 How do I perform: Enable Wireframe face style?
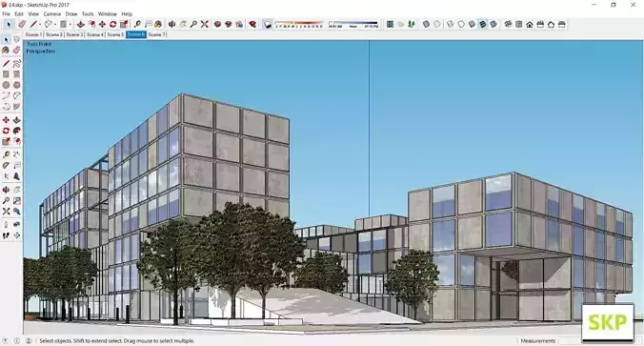pos(451,24)
